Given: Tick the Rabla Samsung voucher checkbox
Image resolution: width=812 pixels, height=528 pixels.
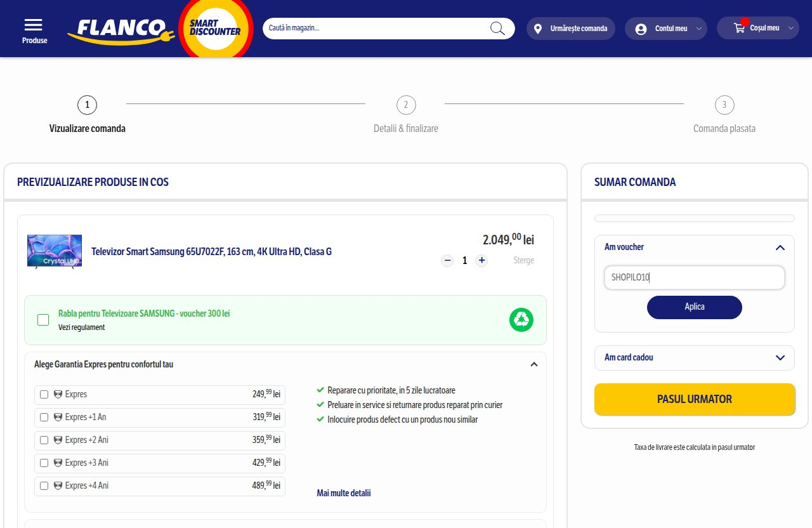Looking at the screenshot, I should (x=43, y=320).
